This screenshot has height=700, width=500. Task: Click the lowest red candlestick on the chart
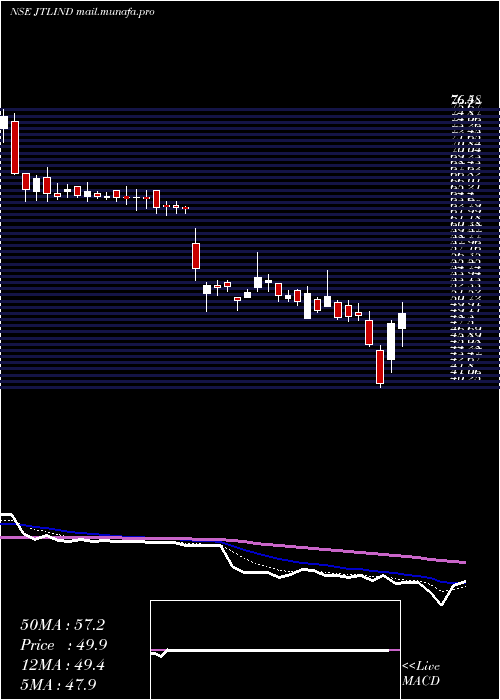(380, 366)
